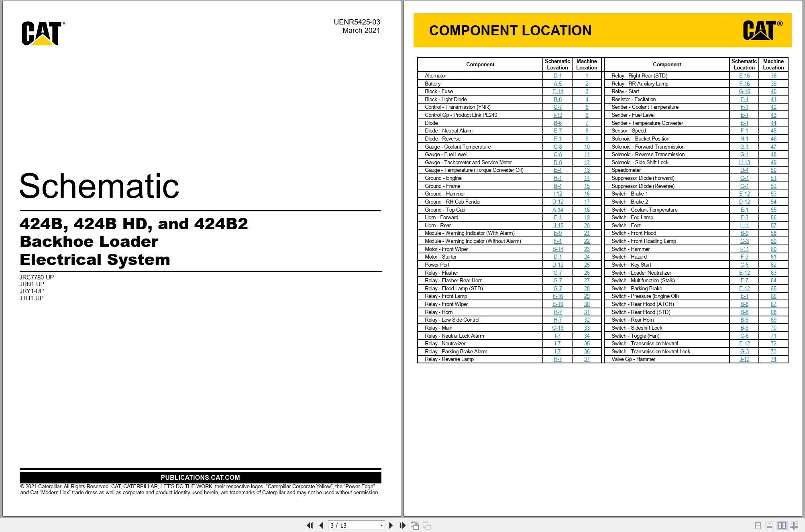This screenshot has width=805, height=532.
Task: Open Battery schematic location A-5
Action: pyautogui.click(x=558, y=84)
